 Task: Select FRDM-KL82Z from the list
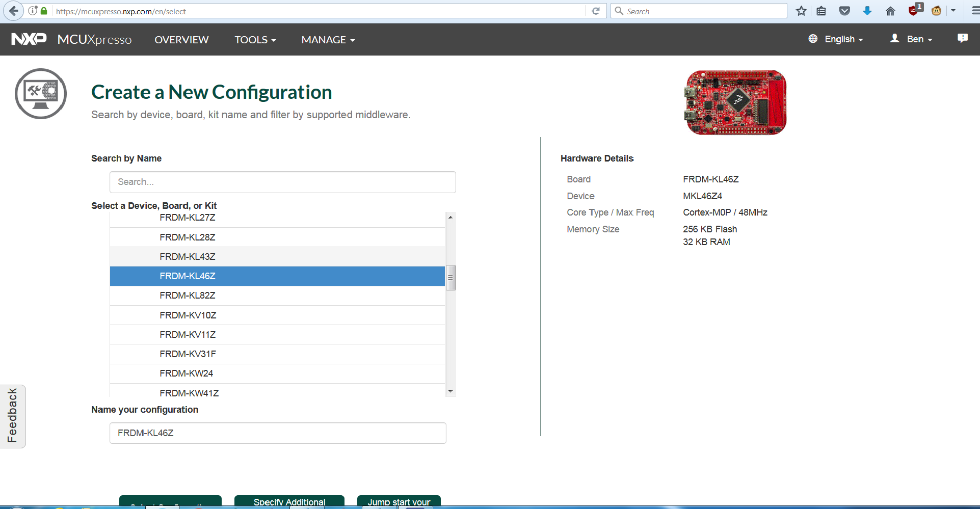tap(277, 296)
